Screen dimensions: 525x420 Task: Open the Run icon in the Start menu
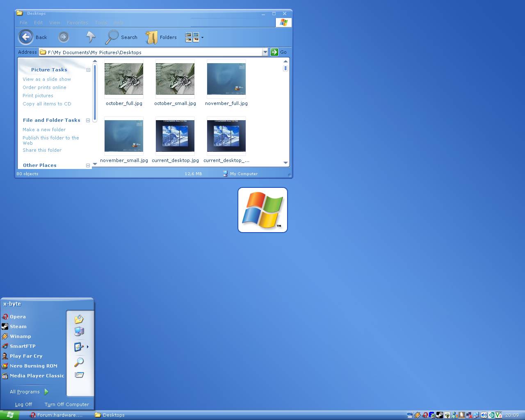(79, 375)
